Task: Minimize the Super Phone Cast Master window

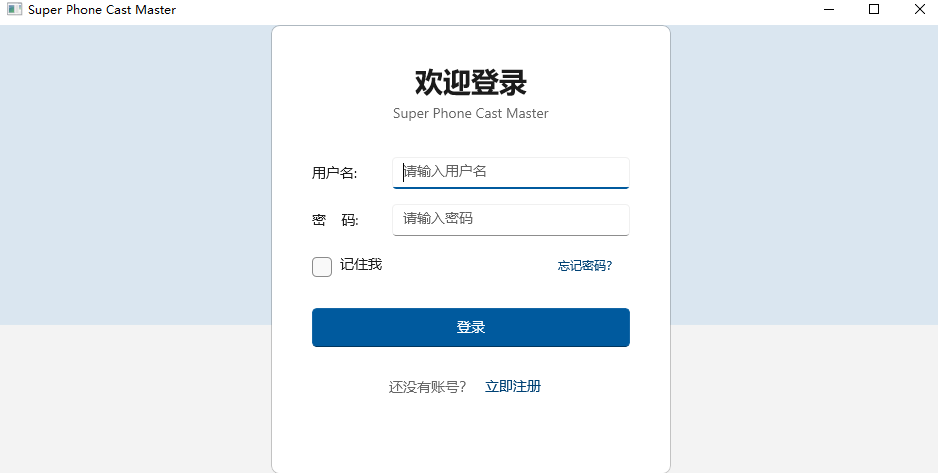Action: click(x=829, y=10)
